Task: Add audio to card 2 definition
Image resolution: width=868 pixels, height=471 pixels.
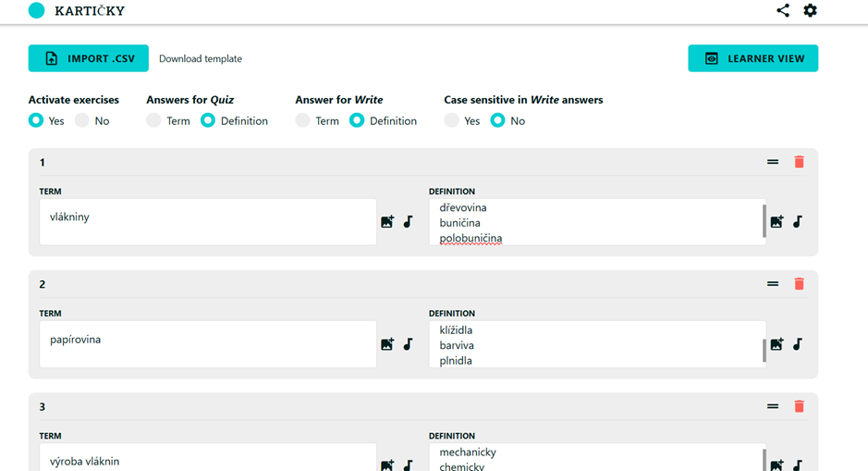Action: 797,344
